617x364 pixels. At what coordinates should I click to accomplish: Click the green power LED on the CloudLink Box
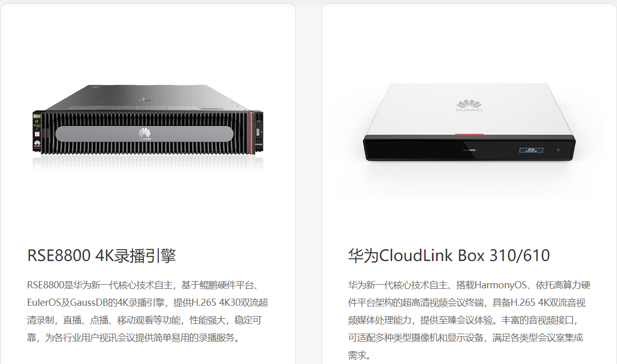point(558,150)
